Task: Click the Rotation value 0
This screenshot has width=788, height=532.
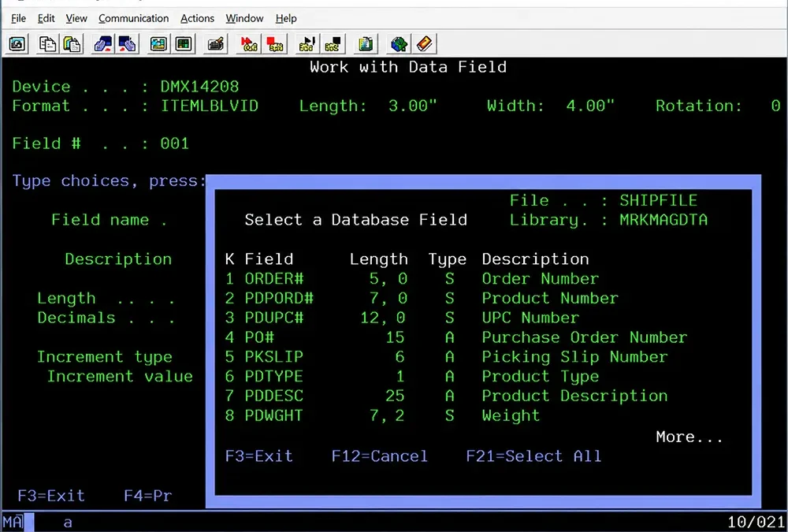Action: (x=775, y=106)
